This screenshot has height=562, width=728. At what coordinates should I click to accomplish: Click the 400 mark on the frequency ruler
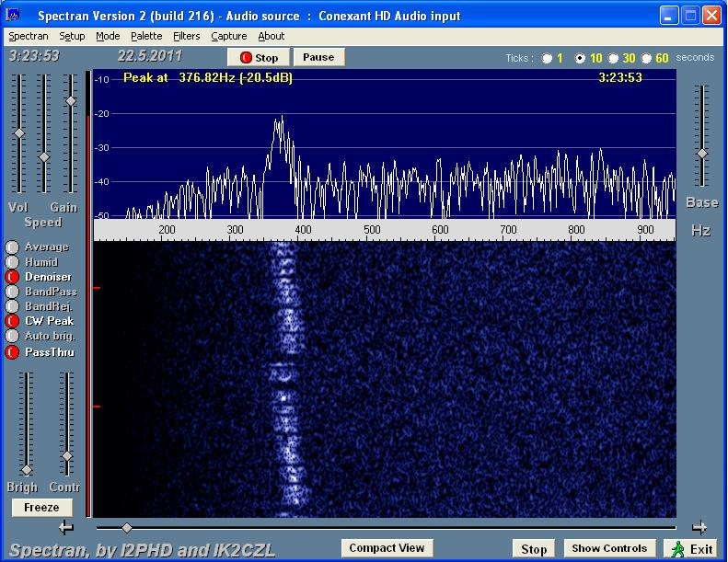pyautogui.click(x=303, y=230)
